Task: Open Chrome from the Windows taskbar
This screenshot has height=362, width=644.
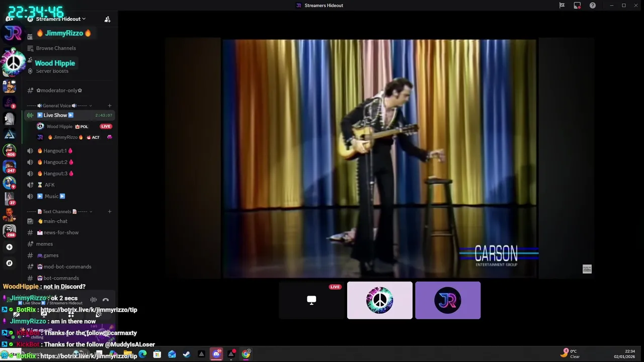Action: (x=246, y=354)
